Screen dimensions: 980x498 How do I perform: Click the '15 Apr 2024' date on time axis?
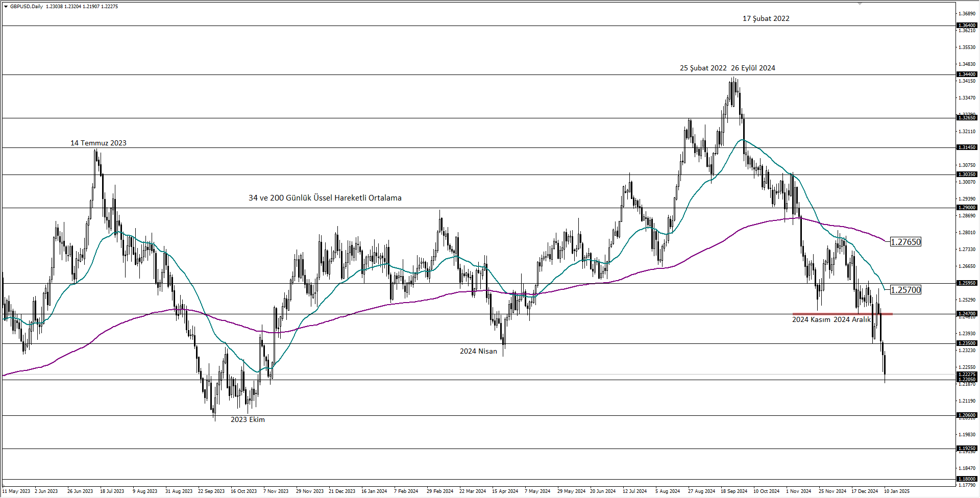(505, 491)
